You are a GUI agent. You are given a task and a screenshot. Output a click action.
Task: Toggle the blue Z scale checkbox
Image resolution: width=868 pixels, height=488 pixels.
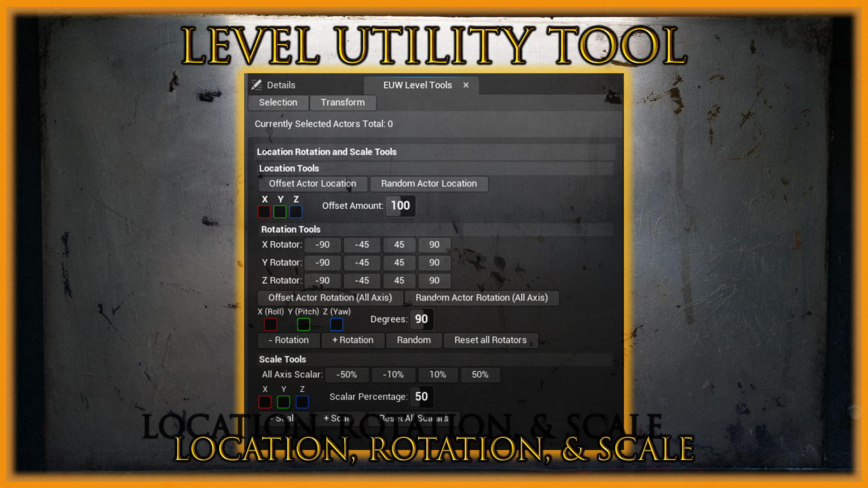coord(302,402)
